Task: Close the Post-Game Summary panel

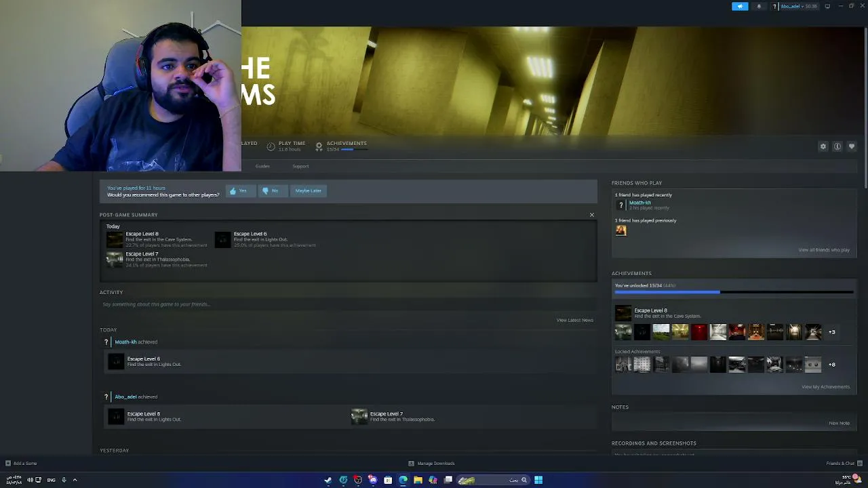Action: [591, 215]
